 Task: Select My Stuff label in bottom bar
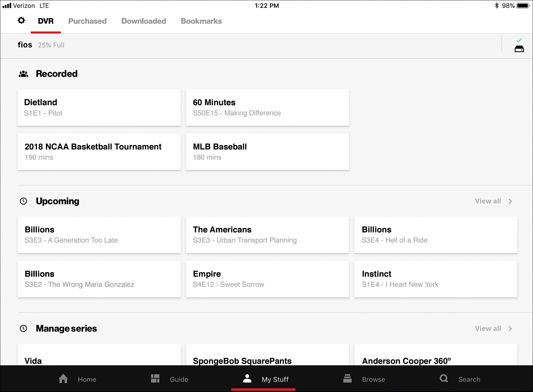point(275,379)
